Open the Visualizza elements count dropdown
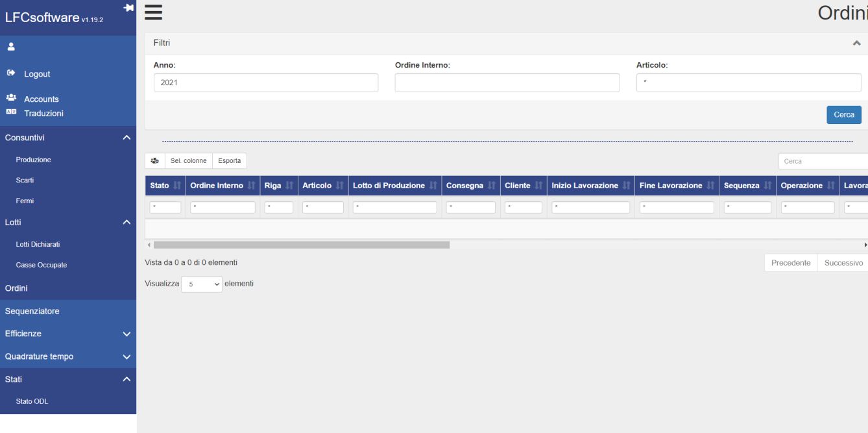This screenshot has height=433, width=868. click(x=202, y=284)
